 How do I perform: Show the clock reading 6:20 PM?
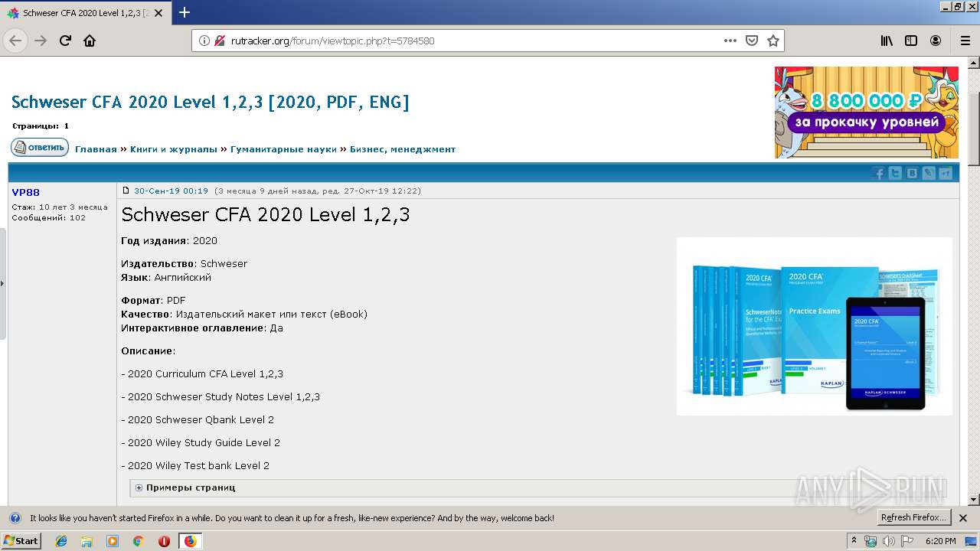[x=940, y=541]
